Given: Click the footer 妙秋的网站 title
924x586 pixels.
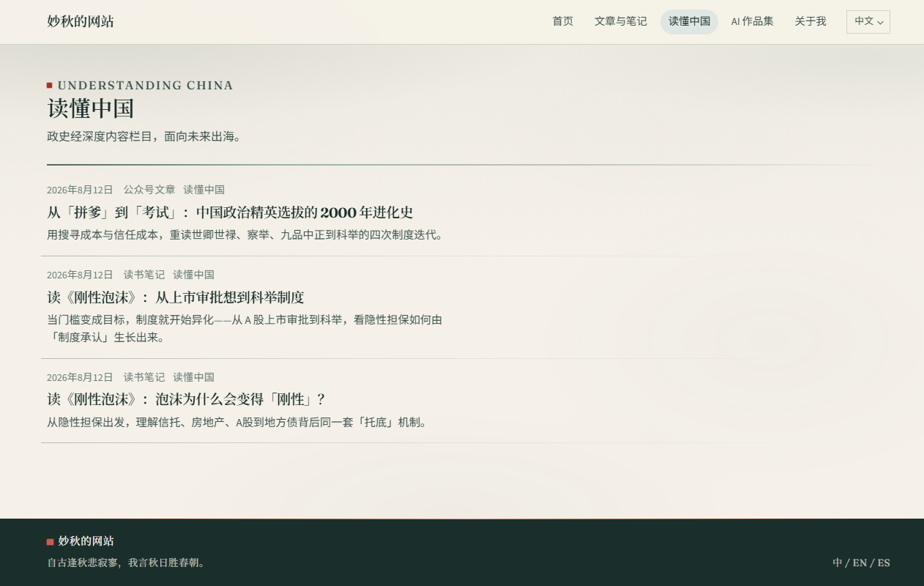Looking at the screenshot, I should pos(86,541).
